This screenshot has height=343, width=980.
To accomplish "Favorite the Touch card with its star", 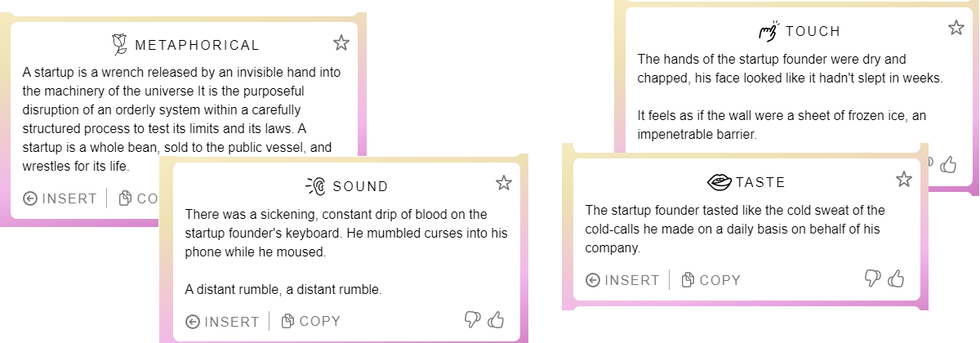I will click(x=956, y=28).
